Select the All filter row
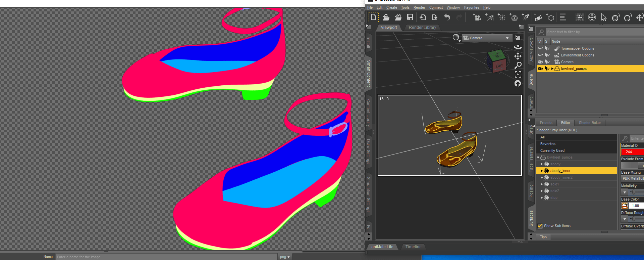 (x=577, y=137)
